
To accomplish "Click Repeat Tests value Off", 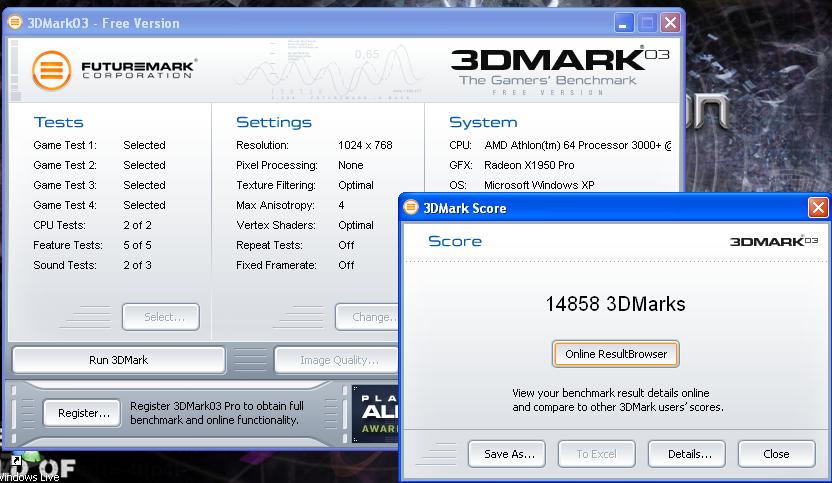I will coord(346,245).
